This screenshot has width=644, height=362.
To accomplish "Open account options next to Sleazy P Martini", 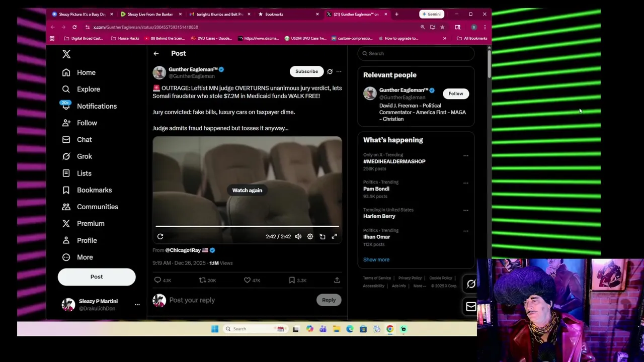I will 137,305.
